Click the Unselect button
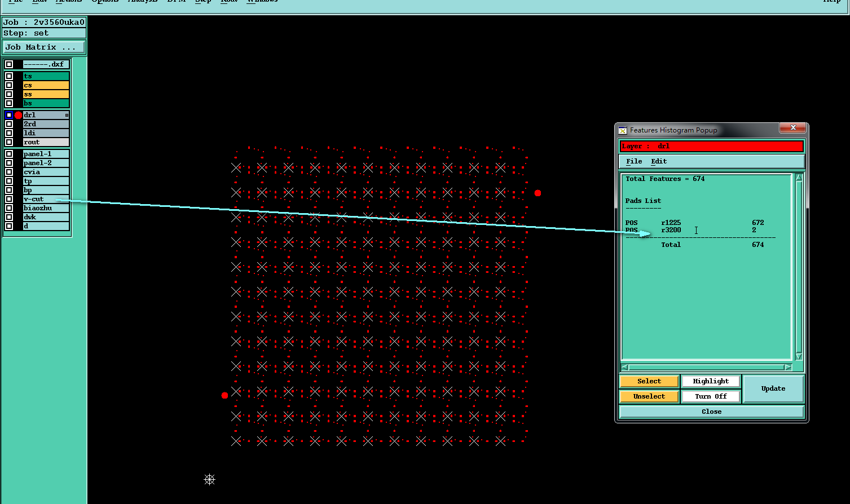This screenshot has width=850, height=504. point(649,396)
